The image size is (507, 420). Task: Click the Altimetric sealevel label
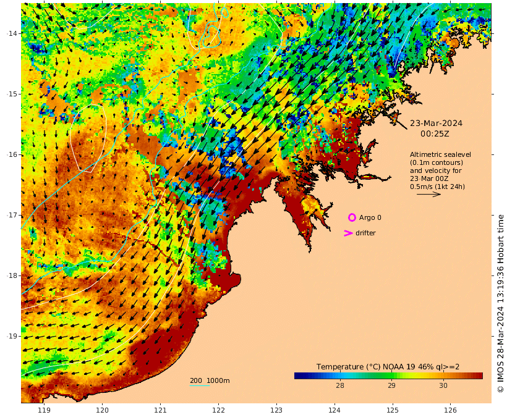click(440, 154)
